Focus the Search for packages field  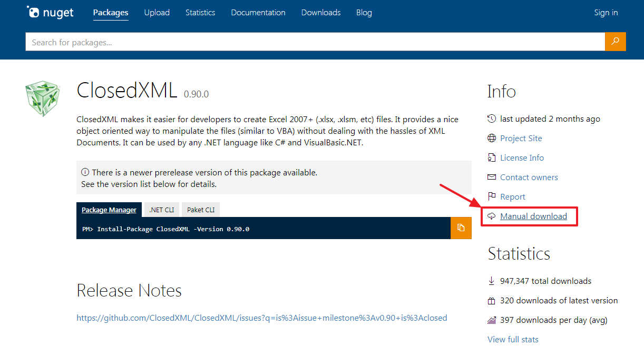click(315, 42)
